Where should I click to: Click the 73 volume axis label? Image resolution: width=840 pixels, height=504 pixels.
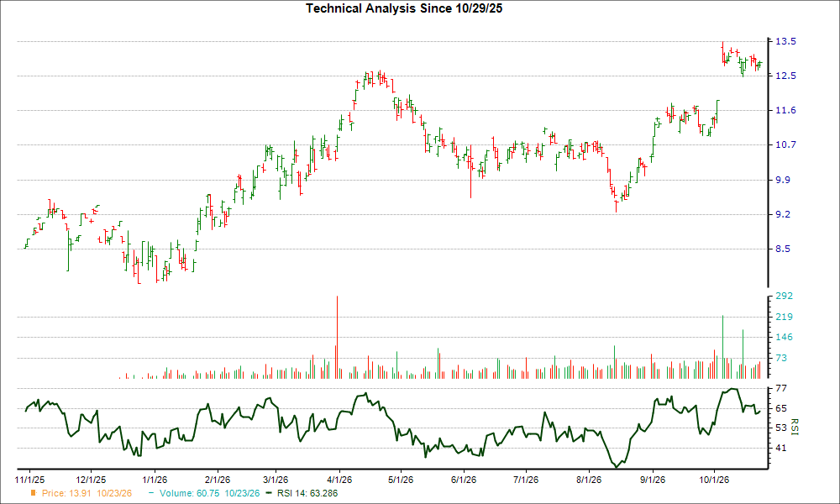pos(781,358)
